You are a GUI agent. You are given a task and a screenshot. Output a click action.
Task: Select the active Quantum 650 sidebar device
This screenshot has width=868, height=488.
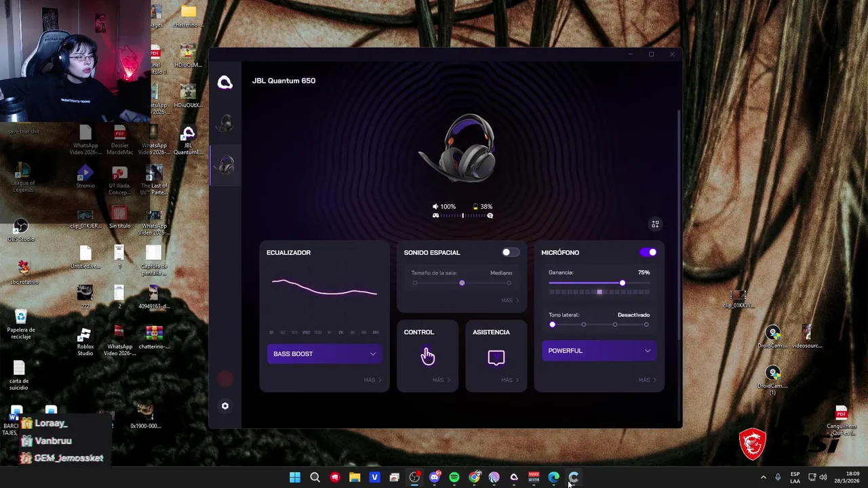226,165
